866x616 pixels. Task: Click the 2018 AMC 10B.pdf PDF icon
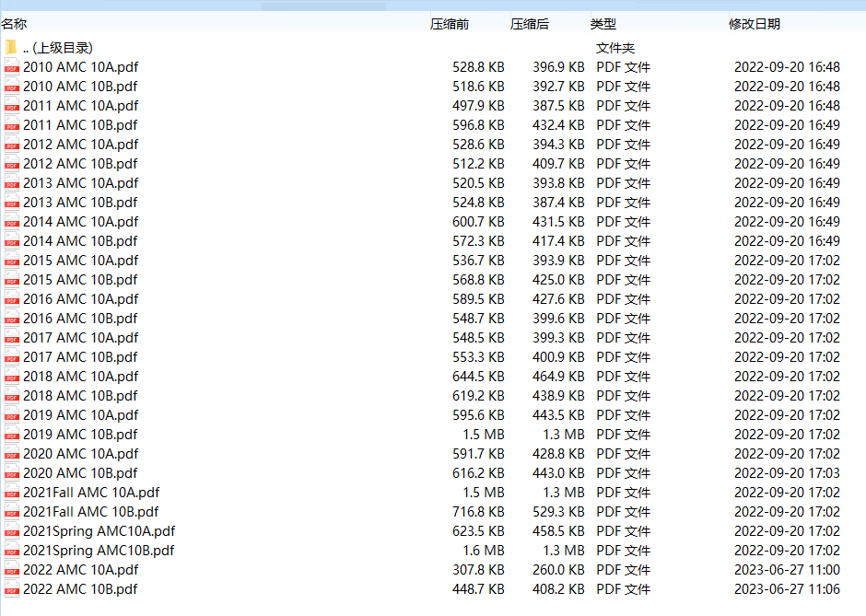pyautogui.click(x=12, y=395)
